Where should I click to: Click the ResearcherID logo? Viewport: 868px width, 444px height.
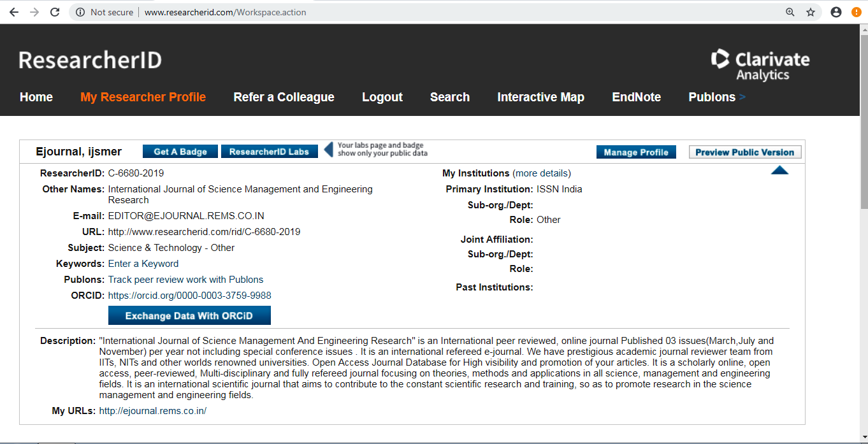click(90, 60)
